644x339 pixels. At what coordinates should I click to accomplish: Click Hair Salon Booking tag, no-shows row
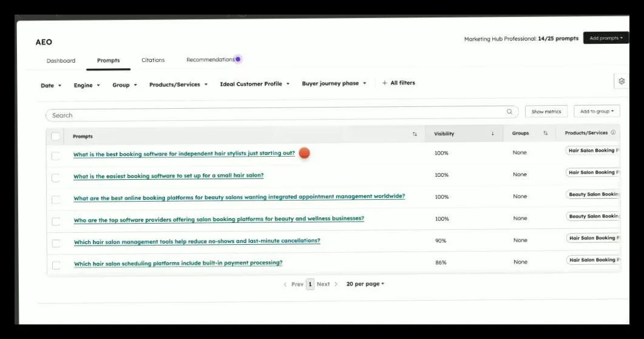[x=594, y=238]
